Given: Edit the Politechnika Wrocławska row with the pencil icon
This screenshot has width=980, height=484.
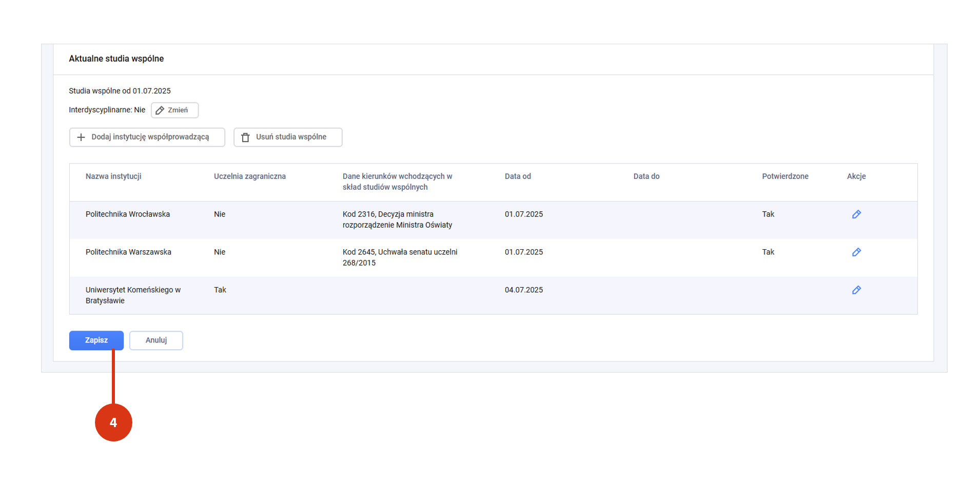Looking at the screenshot, I should [x=856, y=214].
